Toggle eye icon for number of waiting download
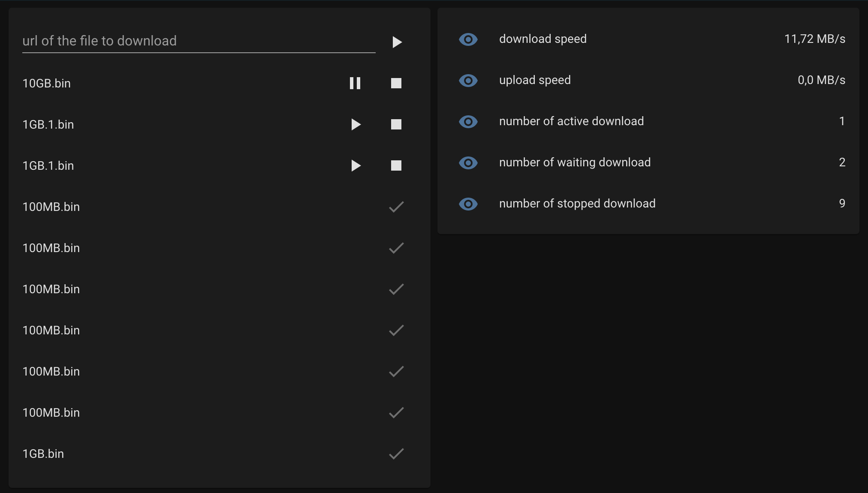Image resolution: width=868 pixels, height=493 pixels. coord(468,163)
